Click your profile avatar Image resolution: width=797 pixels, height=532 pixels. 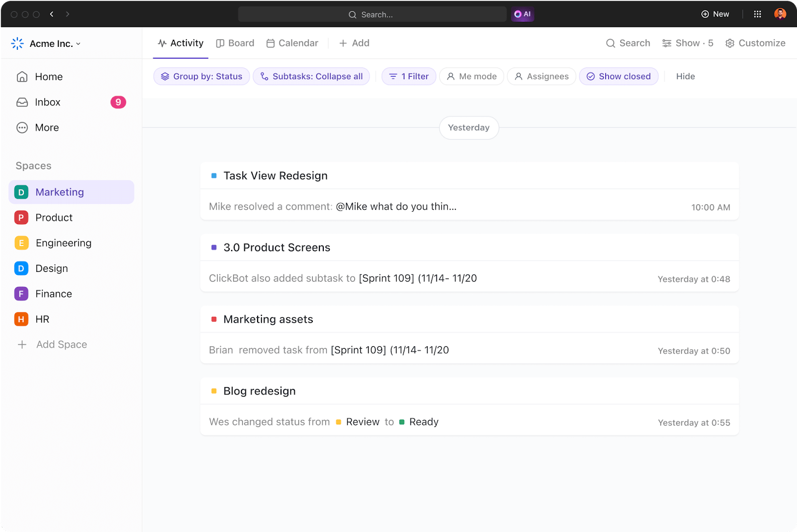click(x=781, y=13)
